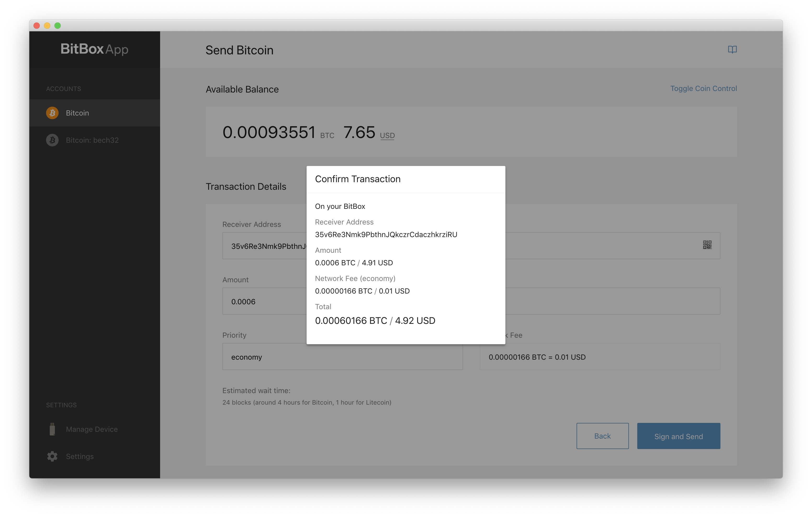Click the Settings gear icon
Viewport: 812px width, 517px height.
[x=52, y=456]
